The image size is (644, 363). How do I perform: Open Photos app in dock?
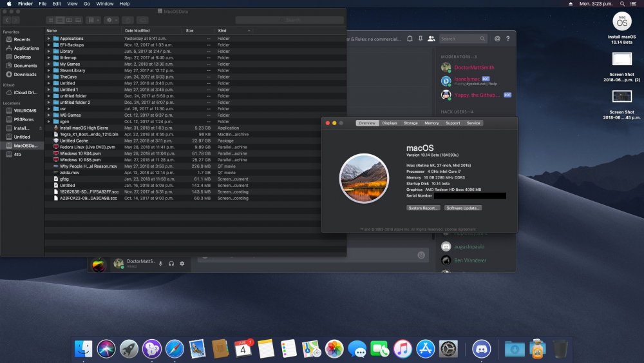(334, 349)
